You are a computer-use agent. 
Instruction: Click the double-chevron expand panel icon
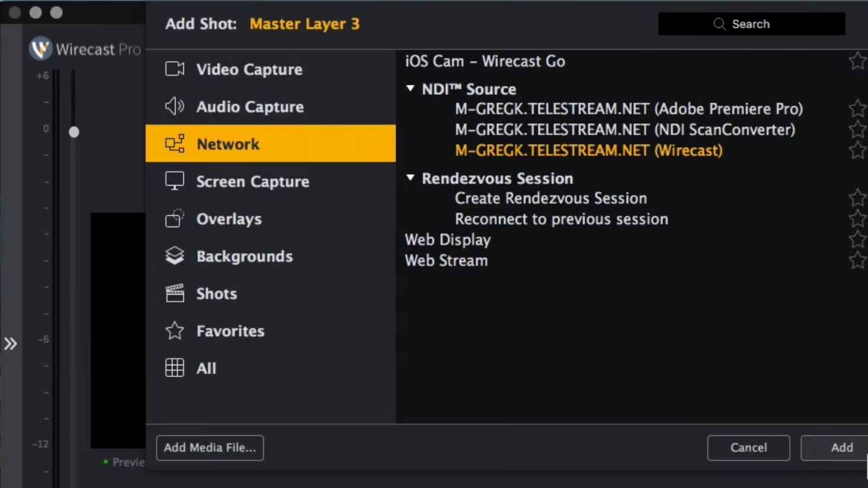[11, 343]
